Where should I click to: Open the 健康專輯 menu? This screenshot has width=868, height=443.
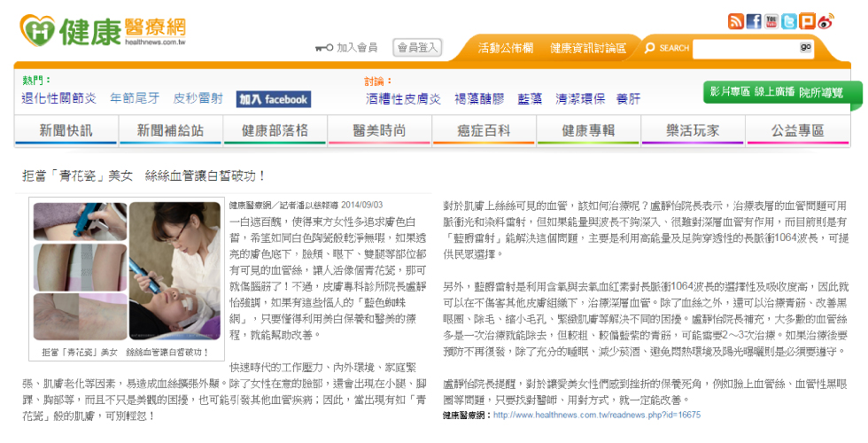pos(588,131)
